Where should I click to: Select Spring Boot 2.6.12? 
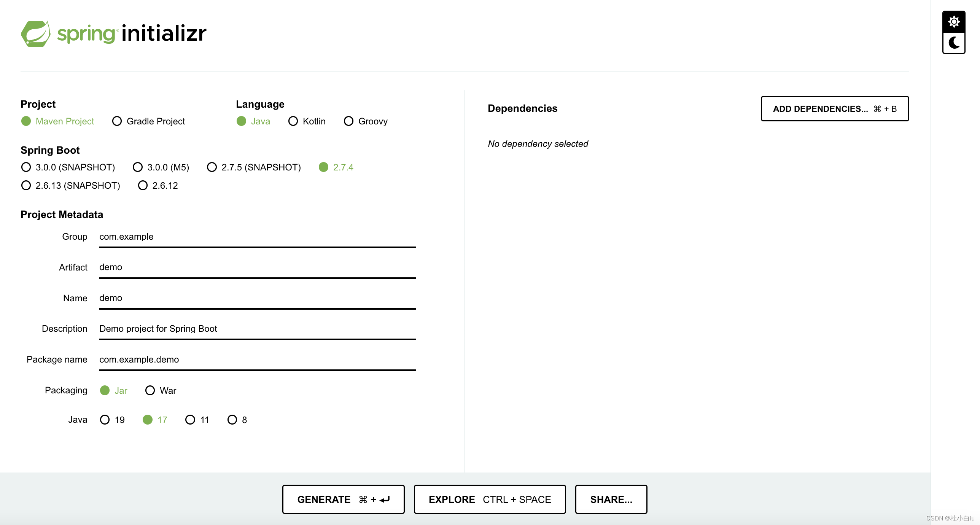pyautogui.click(x=158, y=186)
